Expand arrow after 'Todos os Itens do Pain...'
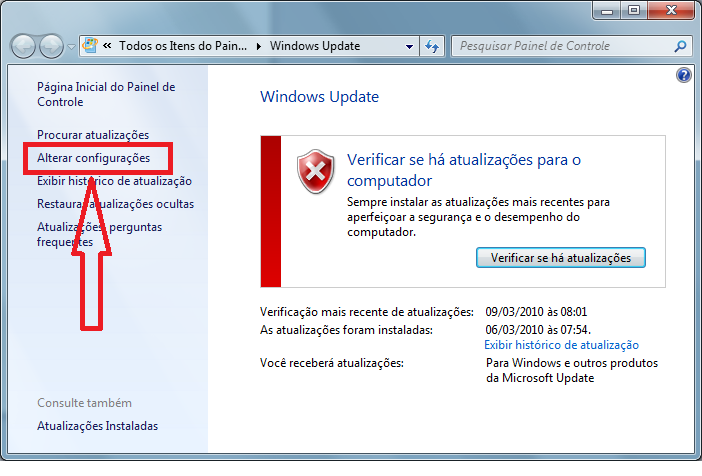 point(259,46)
